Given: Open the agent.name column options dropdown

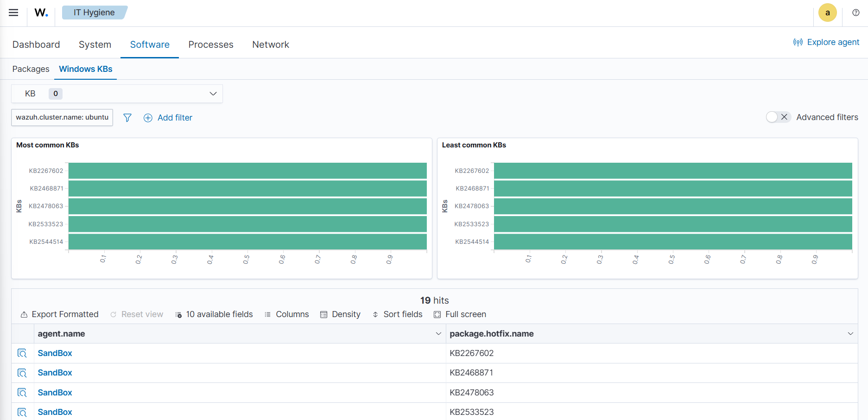Looking at the screenshot, I should 438,333.
